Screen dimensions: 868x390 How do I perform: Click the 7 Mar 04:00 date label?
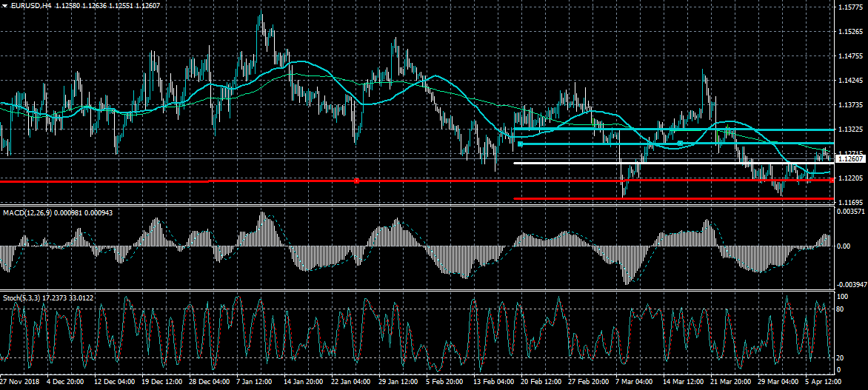point(634,383)
